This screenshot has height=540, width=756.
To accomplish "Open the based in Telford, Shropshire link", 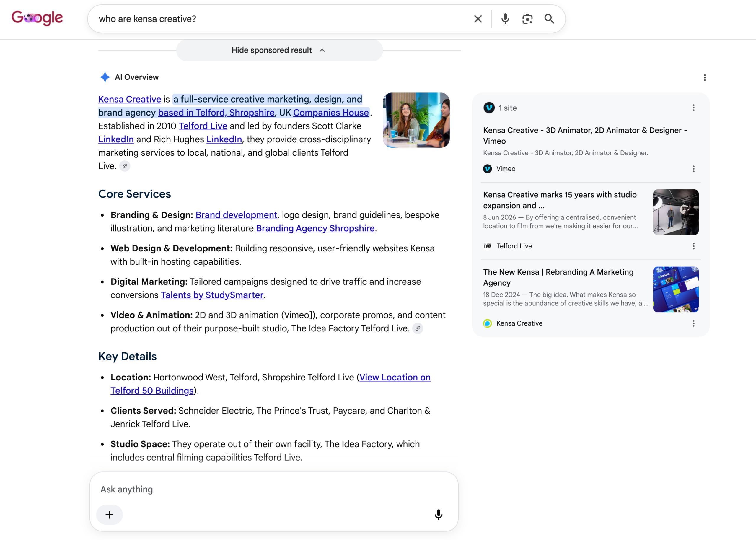I will point(216,113).
